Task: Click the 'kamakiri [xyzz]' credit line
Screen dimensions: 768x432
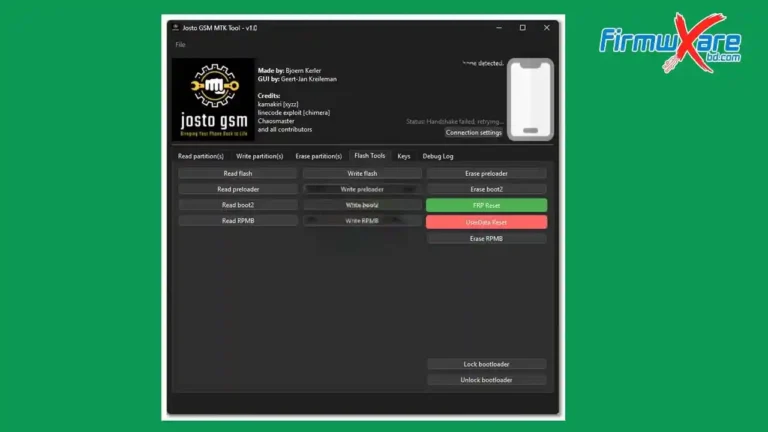Action: [x=278, y=104]
